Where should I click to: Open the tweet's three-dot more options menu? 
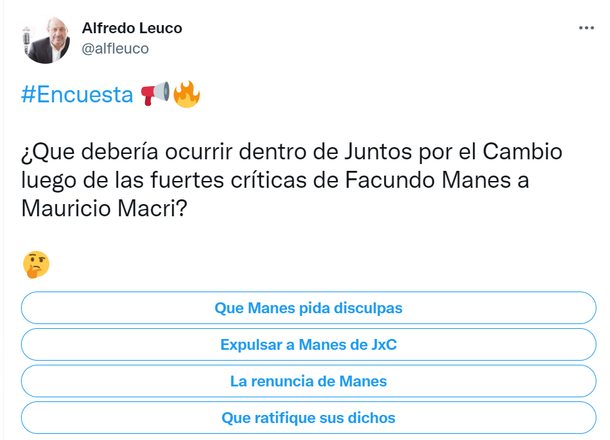[585, 27]
